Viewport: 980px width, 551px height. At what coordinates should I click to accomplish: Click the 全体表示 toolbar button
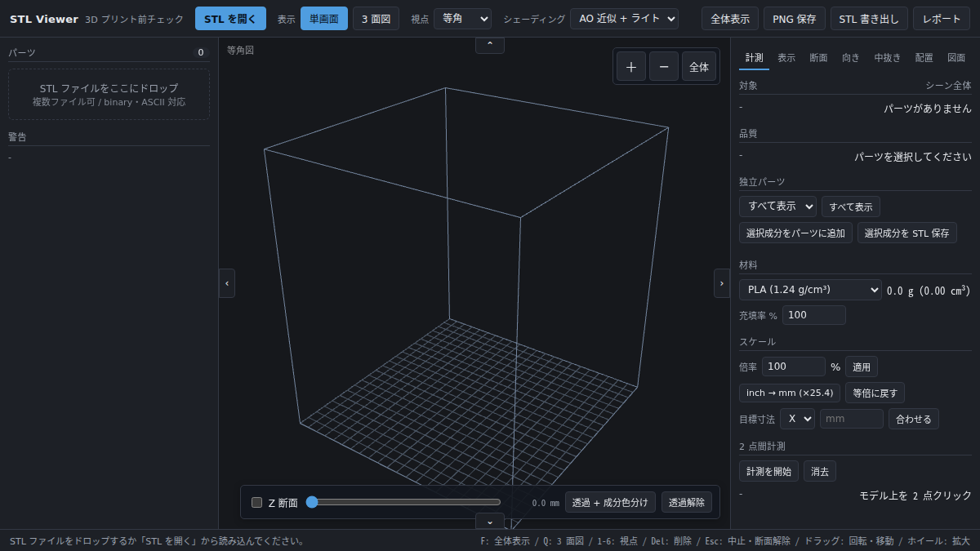pyautogui.click(x=730, y=19)
